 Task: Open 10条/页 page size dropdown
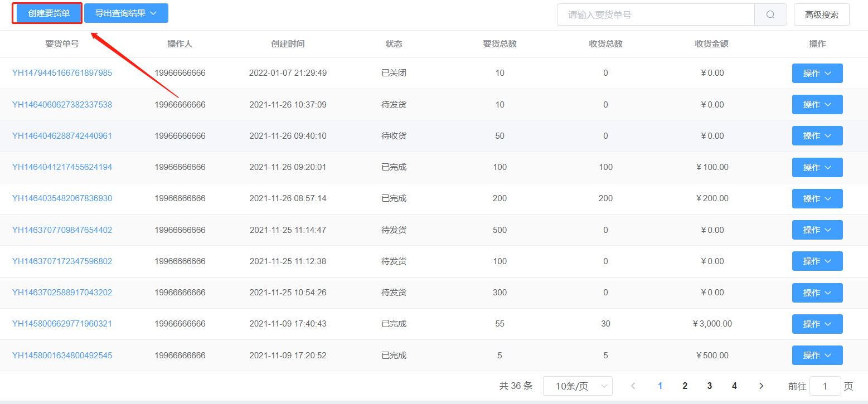pyautogui.click(x=578, y=386)
